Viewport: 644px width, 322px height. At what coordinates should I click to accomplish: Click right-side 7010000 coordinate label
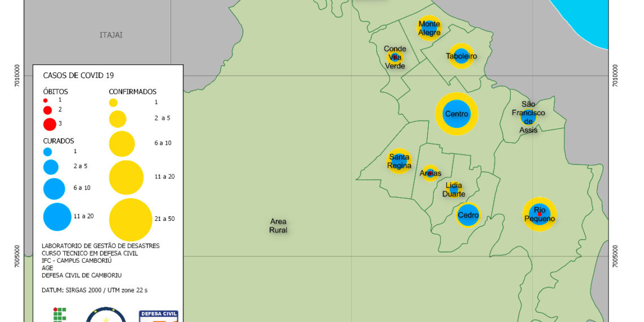click(615, 76)
